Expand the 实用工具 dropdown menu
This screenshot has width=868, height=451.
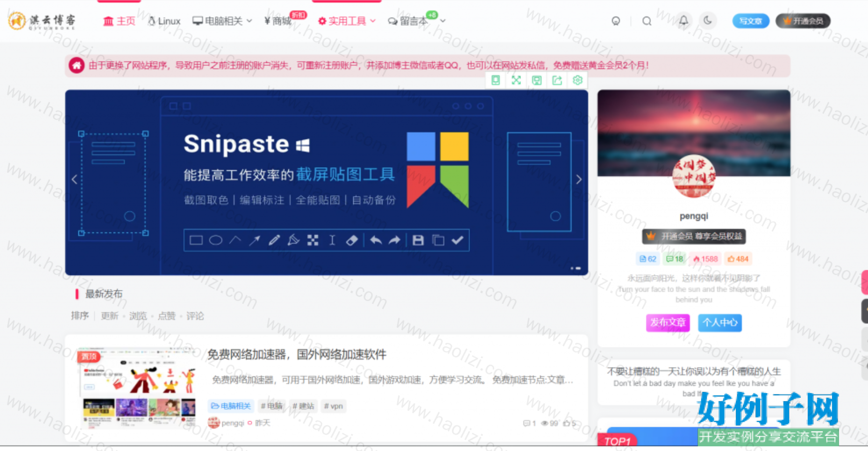tap(347, 21)
